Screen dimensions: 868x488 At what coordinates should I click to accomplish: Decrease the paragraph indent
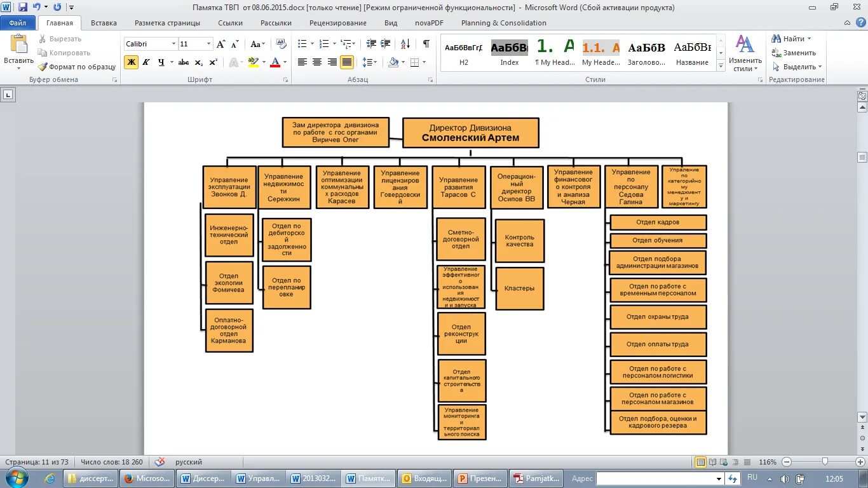coord(371,44)
